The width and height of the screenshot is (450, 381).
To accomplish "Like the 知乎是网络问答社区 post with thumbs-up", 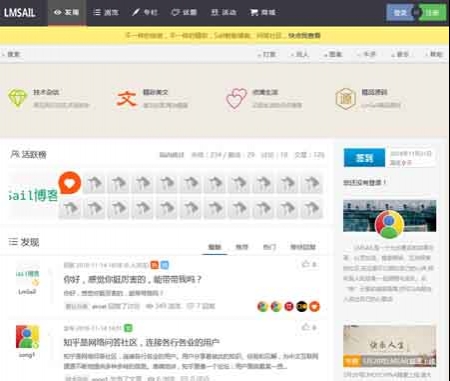I will tap(309, 327).
